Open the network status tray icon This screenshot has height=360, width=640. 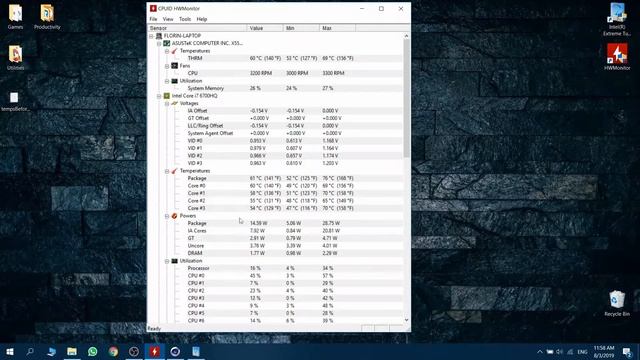point(570,352)
